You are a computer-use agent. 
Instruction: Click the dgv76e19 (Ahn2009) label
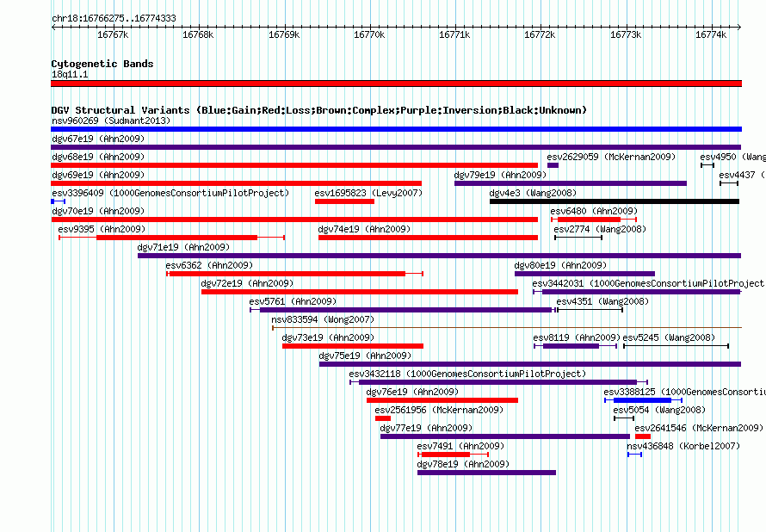412,392
